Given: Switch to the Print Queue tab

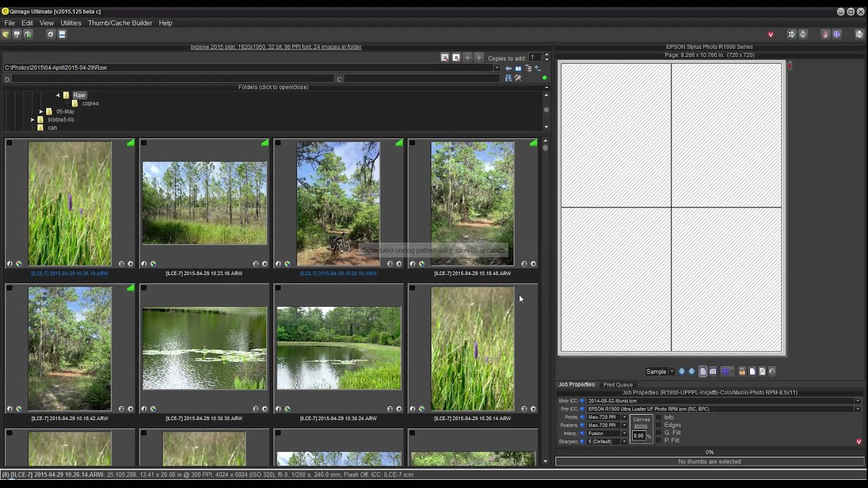Looking at the screenshot, I should (x=618, y=385).
